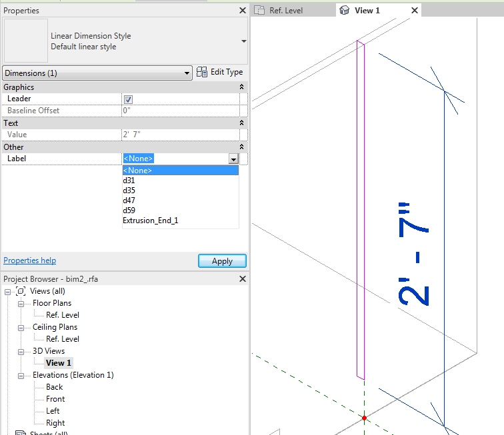
Task: Close the Project Browser panel
Action: coord(243,279)
